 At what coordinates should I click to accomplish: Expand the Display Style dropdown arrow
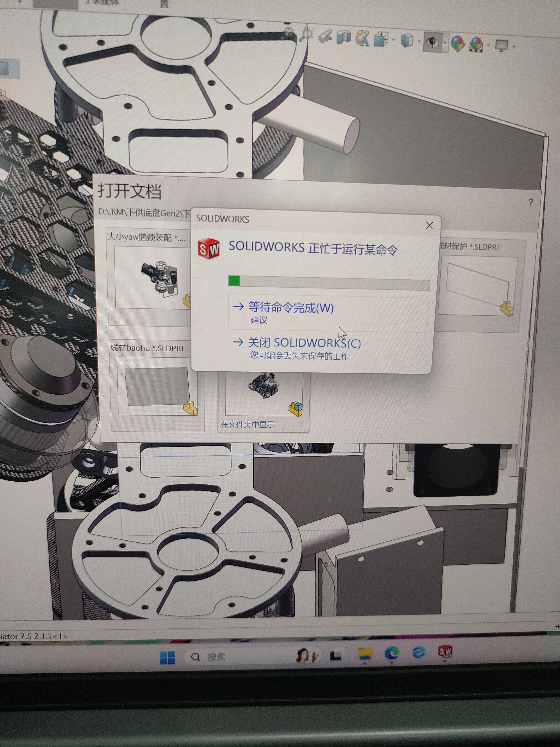[419, 42]
